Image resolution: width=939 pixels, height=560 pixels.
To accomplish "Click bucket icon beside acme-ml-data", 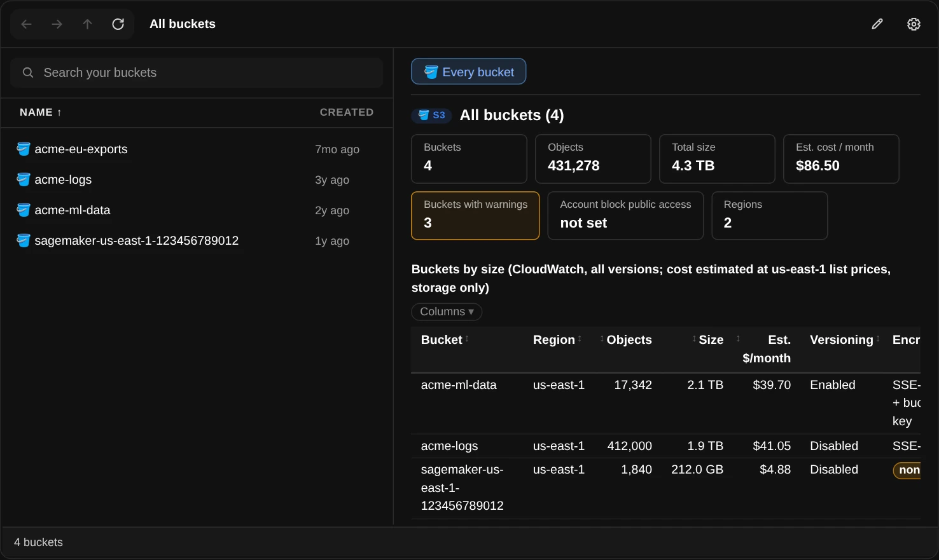I will (x=24, y=210).
